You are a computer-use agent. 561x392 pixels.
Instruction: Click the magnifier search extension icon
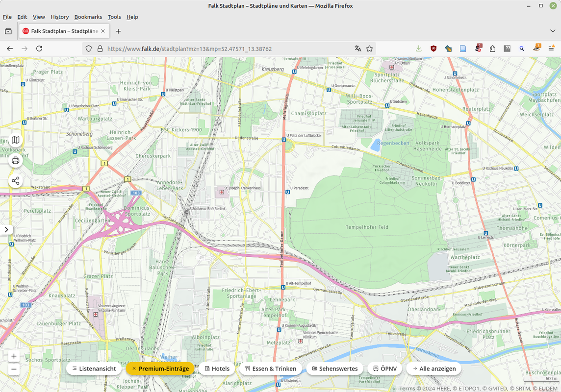pyautogui.click(x=522, y=49)
